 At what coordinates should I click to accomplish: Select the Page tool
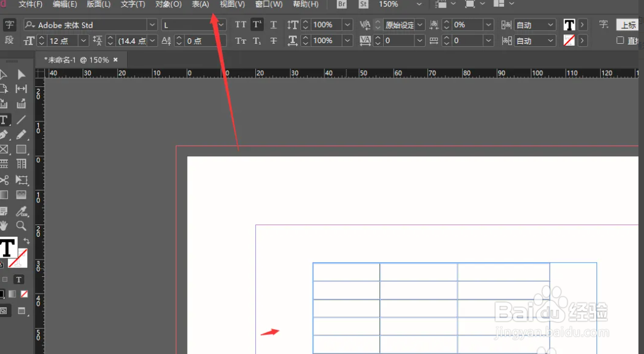pyautogui.click(x=4, y=89)
